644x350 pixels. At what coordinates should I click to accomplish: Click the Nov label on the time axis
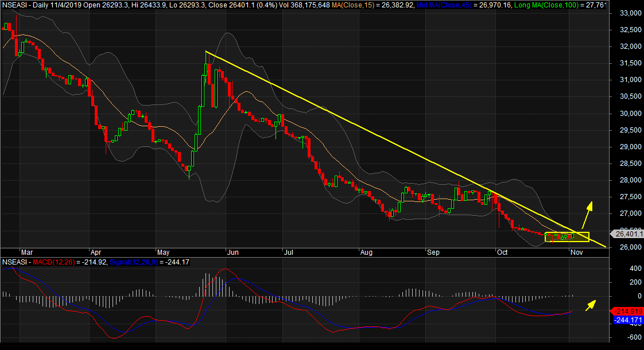(577, 252)
